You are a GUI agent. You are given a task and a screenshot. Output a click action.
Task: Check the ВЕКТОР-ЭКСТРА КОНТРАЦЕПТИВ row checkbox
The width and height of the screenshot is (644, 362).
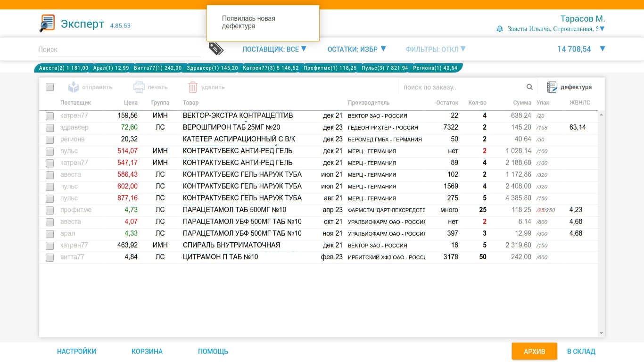click(x=50, y=116)
